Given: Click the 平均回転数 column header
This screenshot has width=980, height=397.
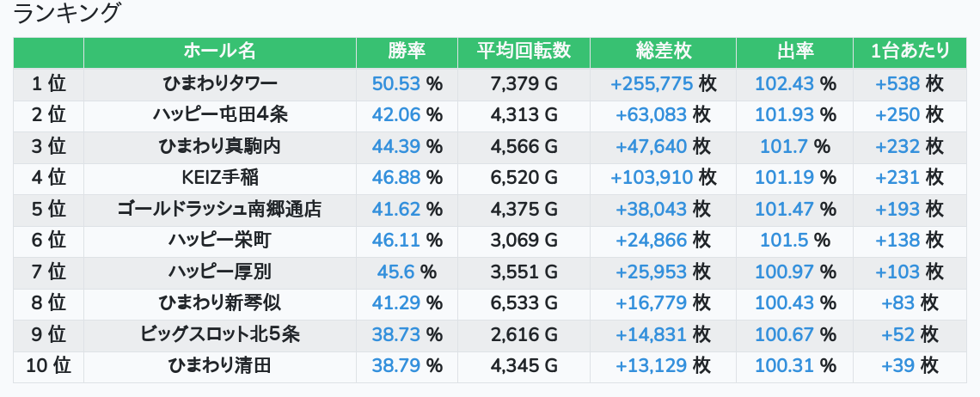Looking at the screenshot, I should 524,52.
